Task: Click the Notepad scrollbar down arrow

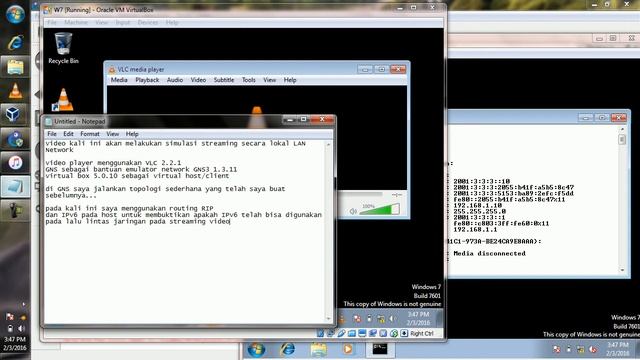Action: point(329,319)
